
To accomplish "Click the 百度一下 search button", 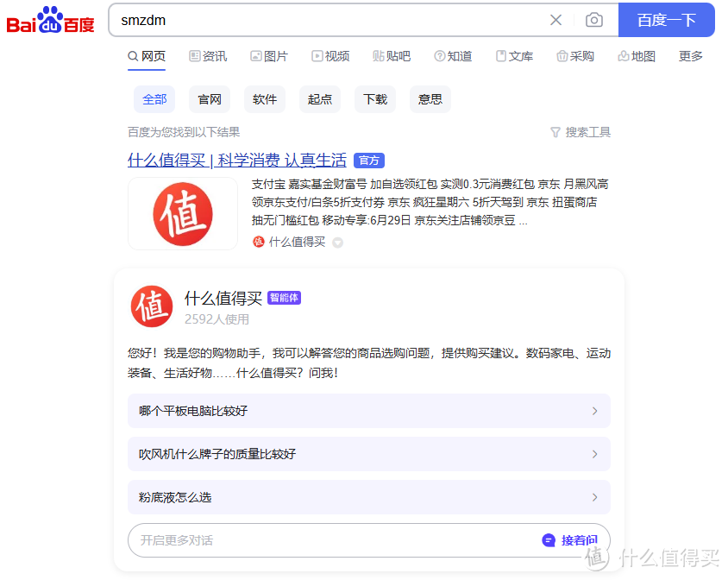I will 666,20.
